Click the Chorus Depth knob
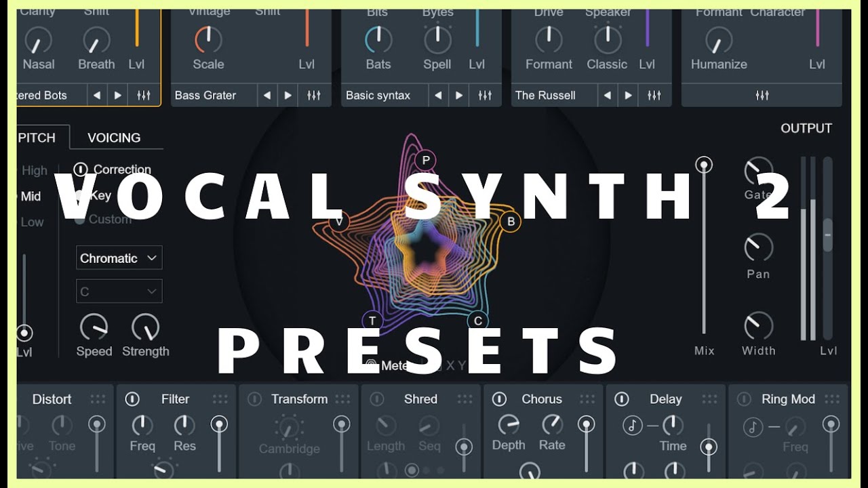868x488 pixels. click(509, 425)
